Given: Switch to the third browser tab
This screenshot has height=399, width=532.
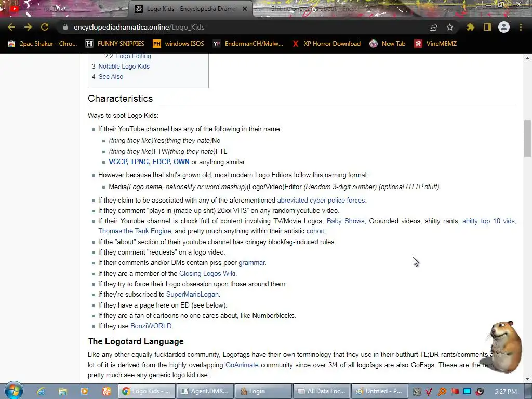Looking at the screenshot, I should [314, 9].
